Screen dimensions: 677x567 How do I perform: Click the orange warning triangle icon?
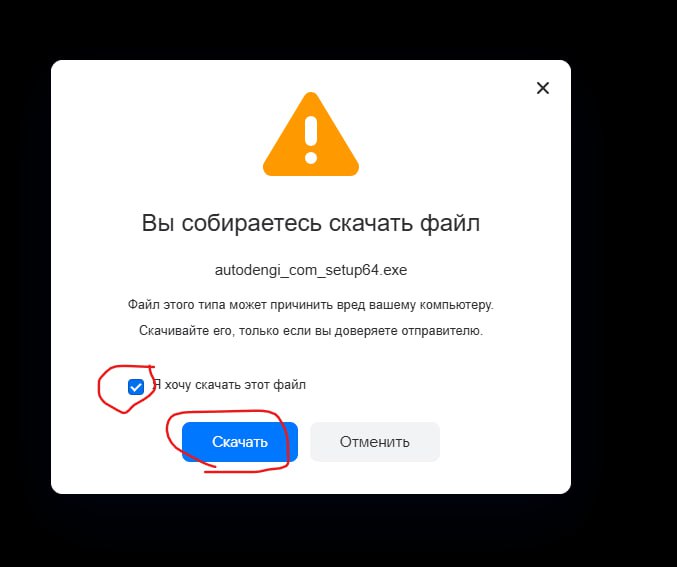pyautogui.click(x=311, y=134)
